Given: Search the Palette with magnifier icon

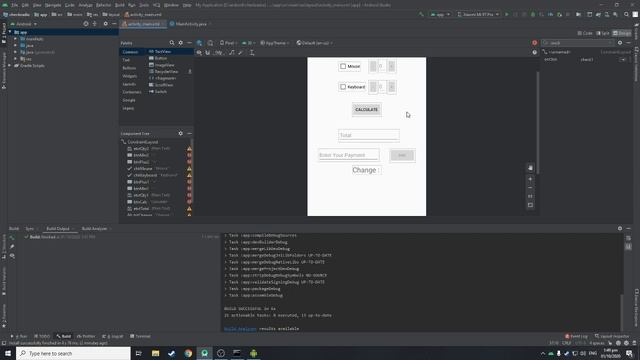Looking at the screenshot, I should 172,43.
